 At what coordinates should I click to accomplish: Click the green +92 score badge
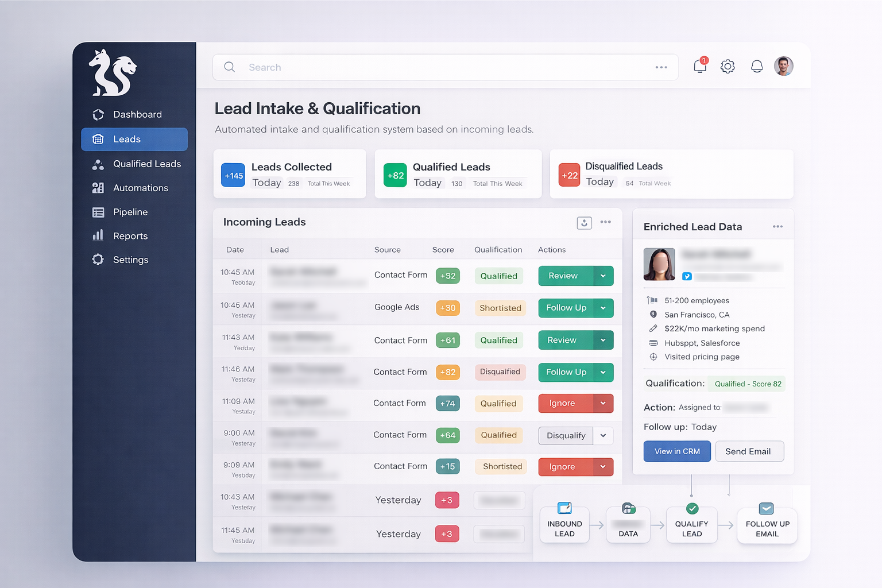pyautogui.click(x=447, y=276)
